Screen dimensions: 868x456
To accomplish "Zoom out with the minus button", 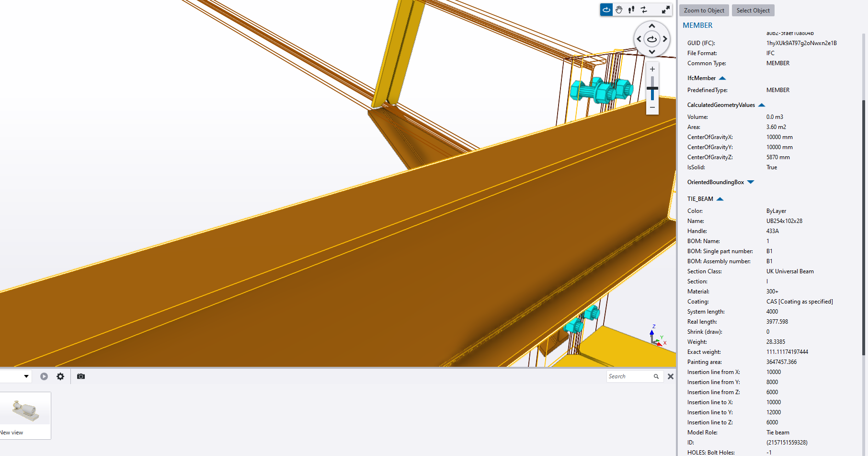I will [652, 107].
